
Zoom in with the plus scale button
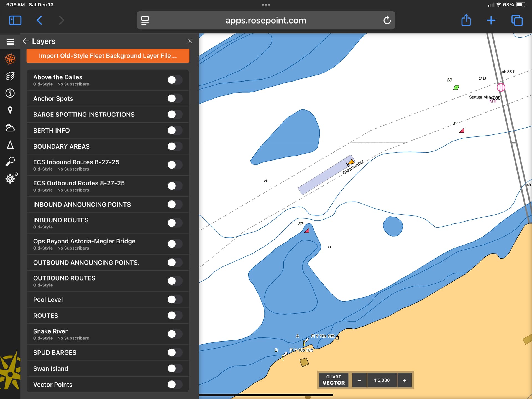[404, 380]
